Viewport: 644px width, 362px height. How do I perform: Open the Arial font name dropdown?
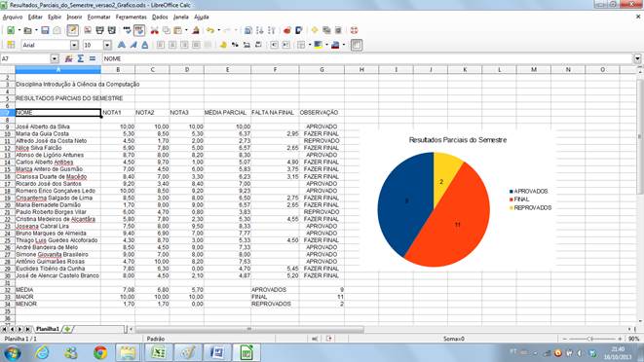(x=74, y=45)
